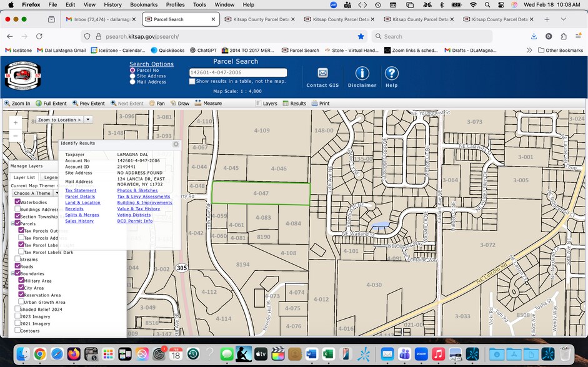The image size is (588, 367).
Task: Check 'Show results in a table' box
Action: [192, 81]
